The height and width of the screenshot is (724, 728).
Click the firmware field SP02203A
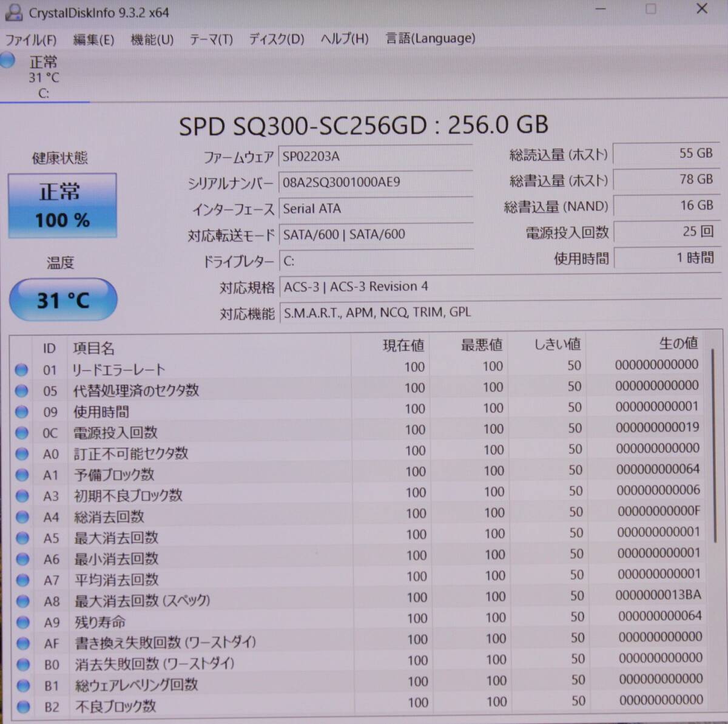tap(376, 156)
